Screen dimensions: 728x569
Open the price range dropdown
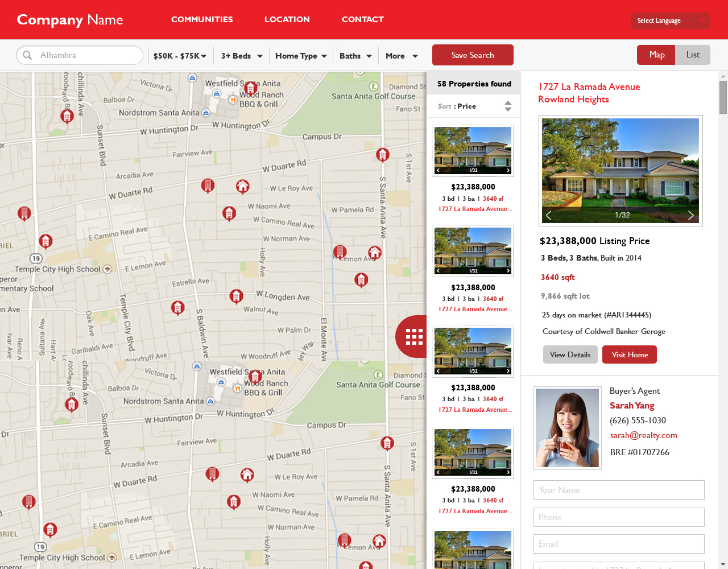[x=180, y=55]
